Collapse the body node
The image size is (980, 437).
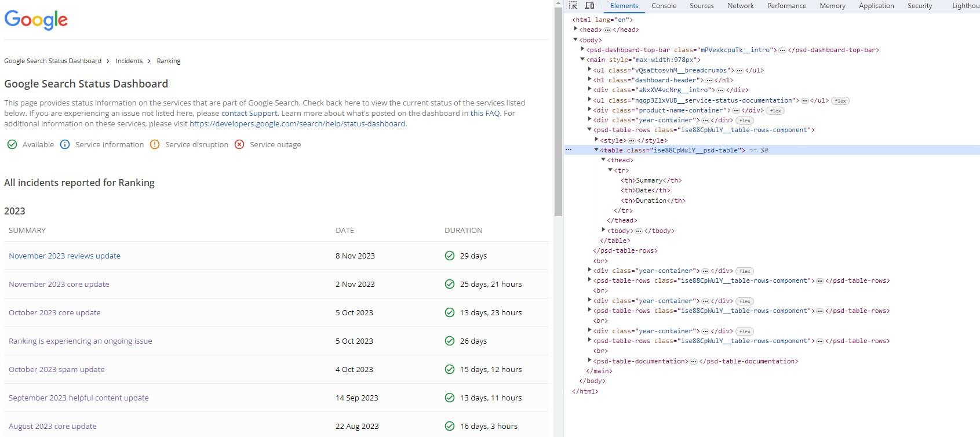coord(575,40)
